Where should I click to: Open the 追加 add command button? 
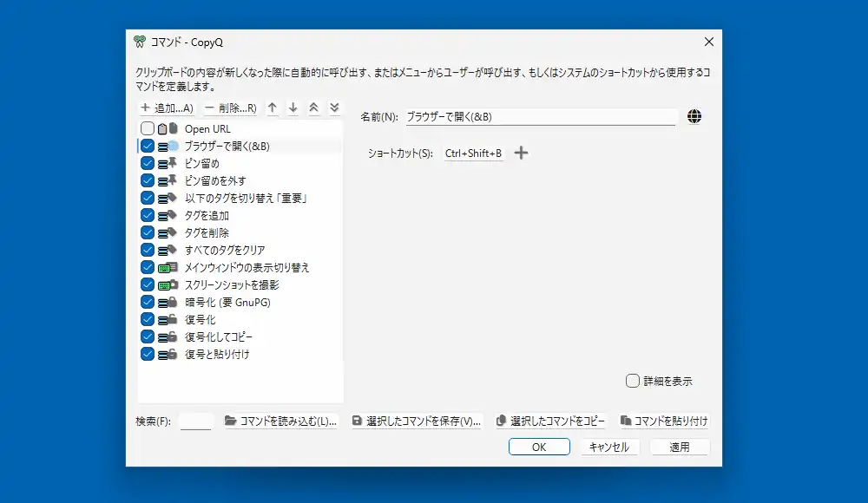click(167, 108)
